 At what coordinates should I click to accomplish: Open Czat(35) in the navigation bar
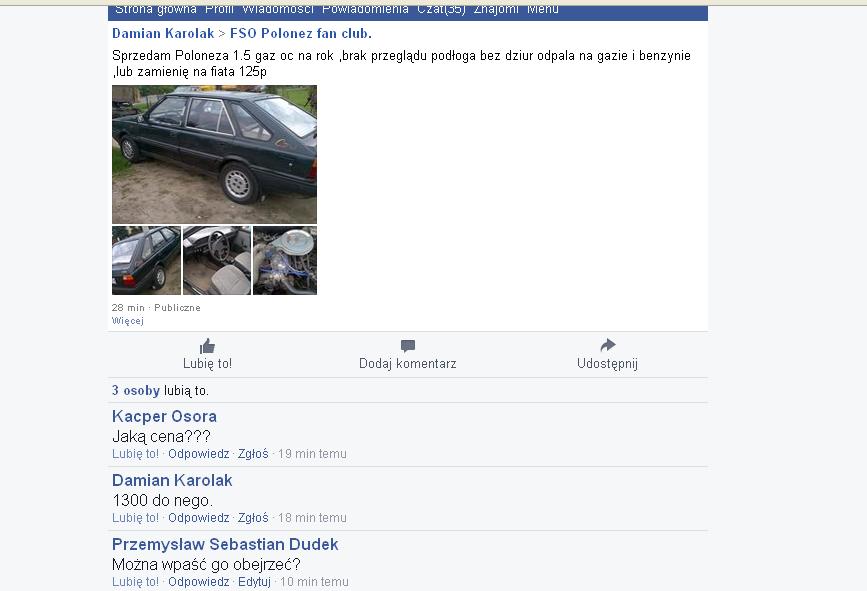click(441, 9)
